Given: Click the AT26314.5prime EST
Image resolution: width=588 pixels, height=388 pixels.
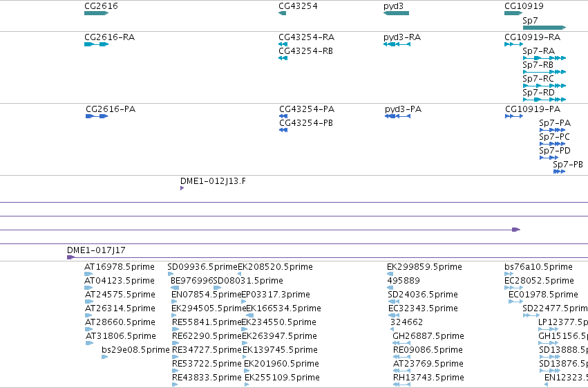Looking at the screenshot, I should 88,315.
